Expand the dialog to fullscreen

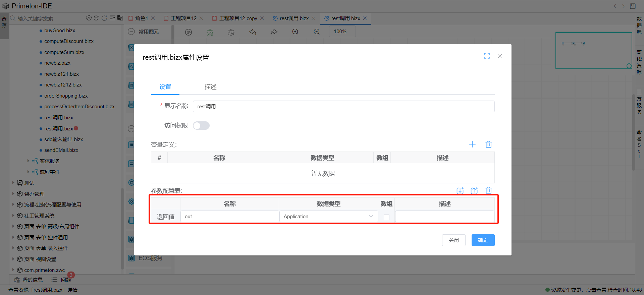coord(487,56)
